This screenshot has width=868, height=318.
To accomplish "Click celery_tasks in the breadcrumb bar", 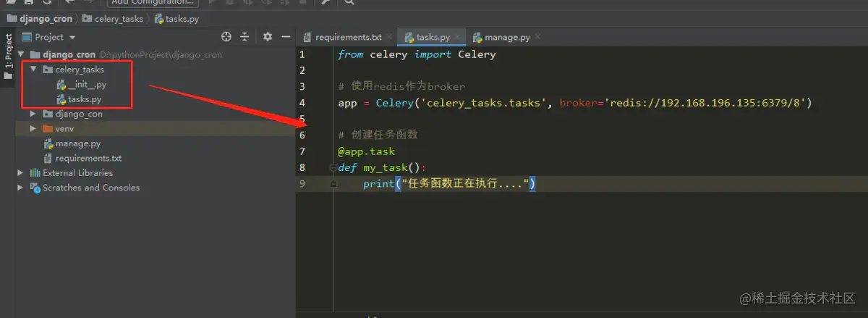I will (x=112, y=18).
